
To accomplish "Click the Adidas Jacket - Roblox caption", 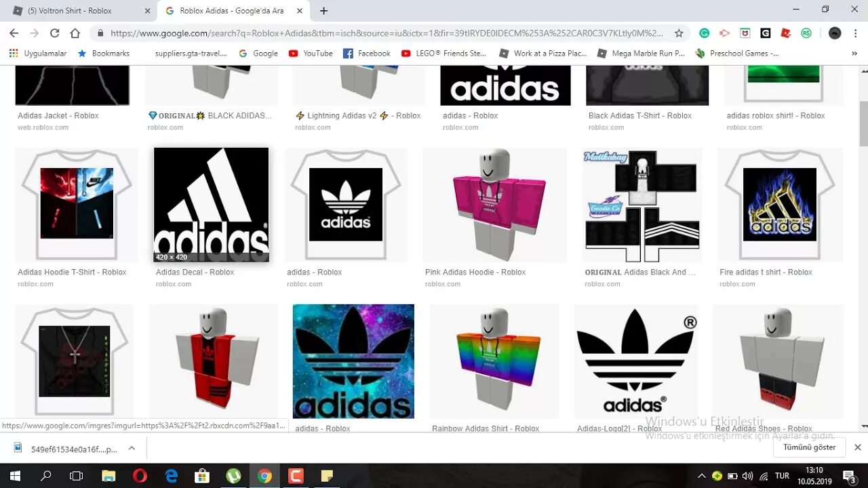I will pos(58,116).
